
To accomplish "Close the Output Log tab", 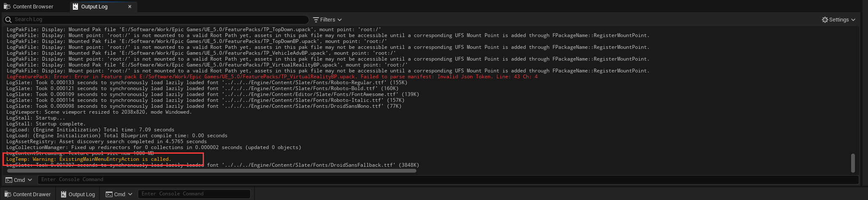I will pos(130,7).
